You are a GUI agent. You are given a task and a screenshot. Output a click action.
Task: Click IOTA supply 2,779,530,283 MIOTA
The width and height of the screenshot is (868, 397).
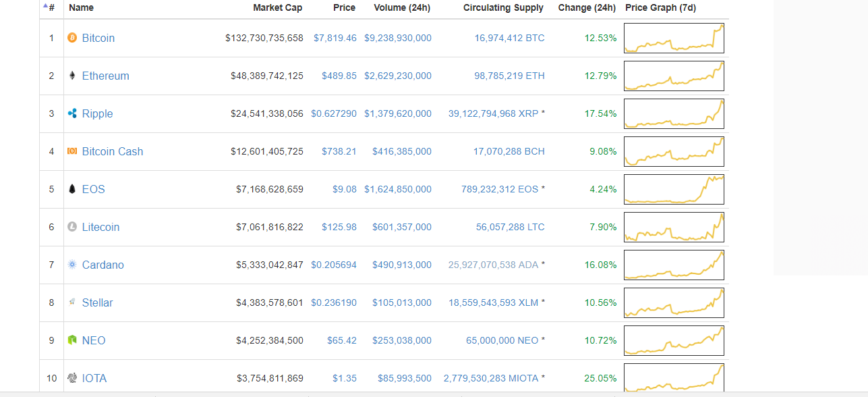(491, 378)
